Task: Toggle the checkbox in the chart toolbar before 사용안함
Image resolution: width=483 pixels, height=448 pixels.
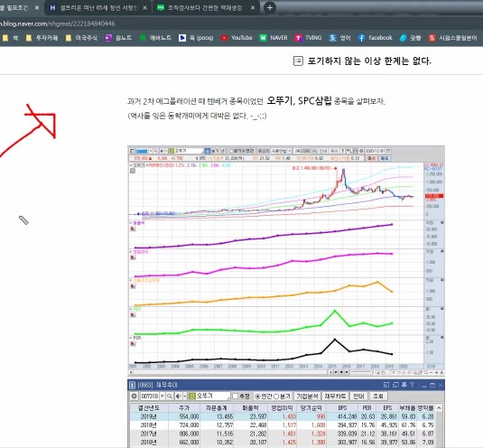Action: (x=231, y=151)
